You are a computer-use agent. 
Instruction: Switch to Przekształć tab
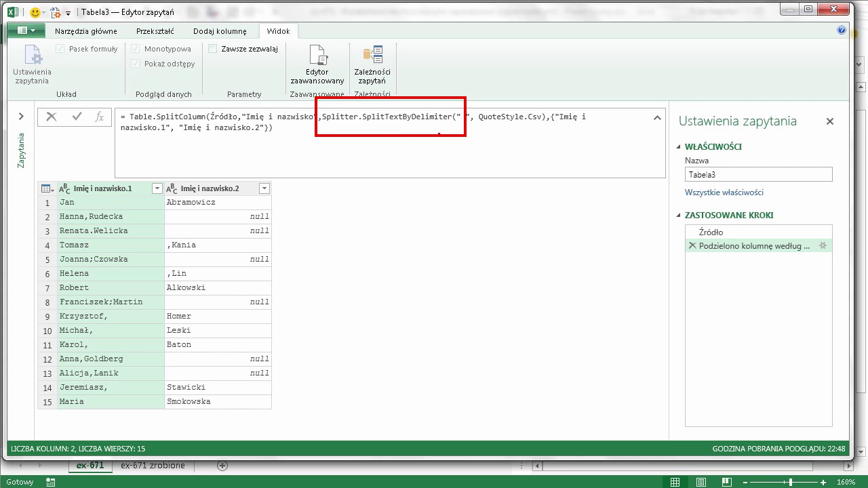pos(155,31)
